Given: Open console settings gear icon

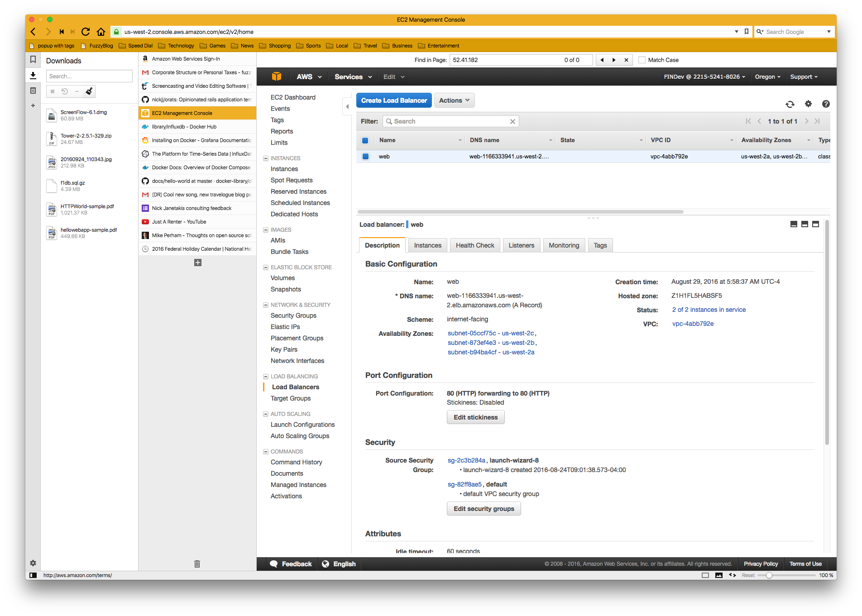Looking at the screenshot, I should 808,104.
